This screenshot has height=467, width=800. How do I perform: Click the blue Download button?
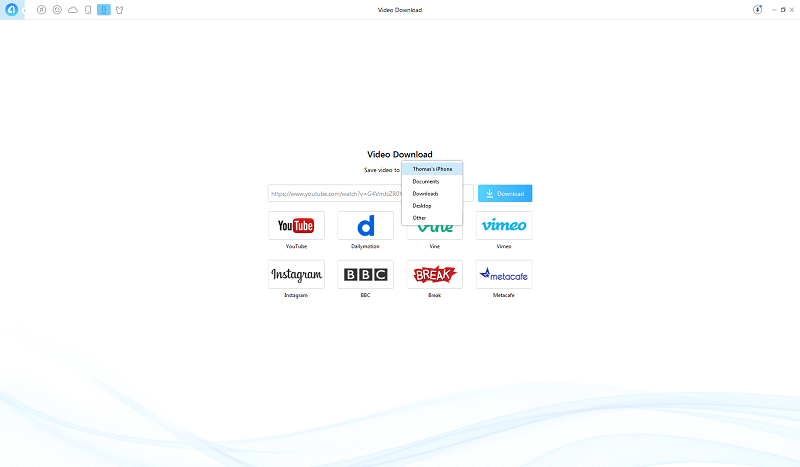505,193
